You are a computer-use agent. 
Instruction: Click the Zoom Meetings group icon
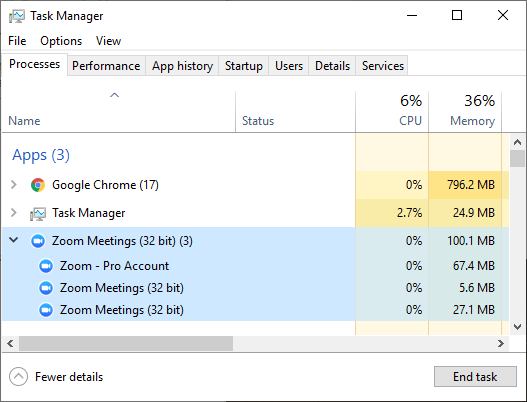pos(38,241)
